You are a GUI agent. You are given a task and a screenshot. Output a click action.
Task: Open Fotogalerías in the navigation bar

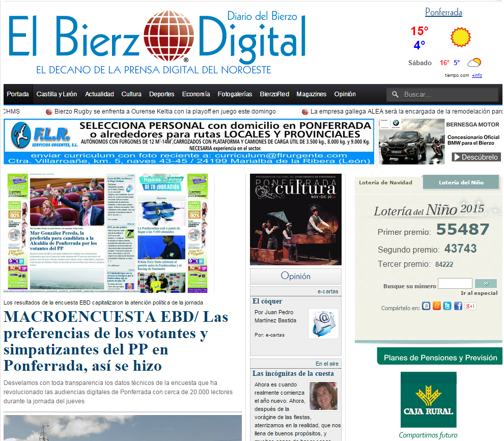coord(235,94)
